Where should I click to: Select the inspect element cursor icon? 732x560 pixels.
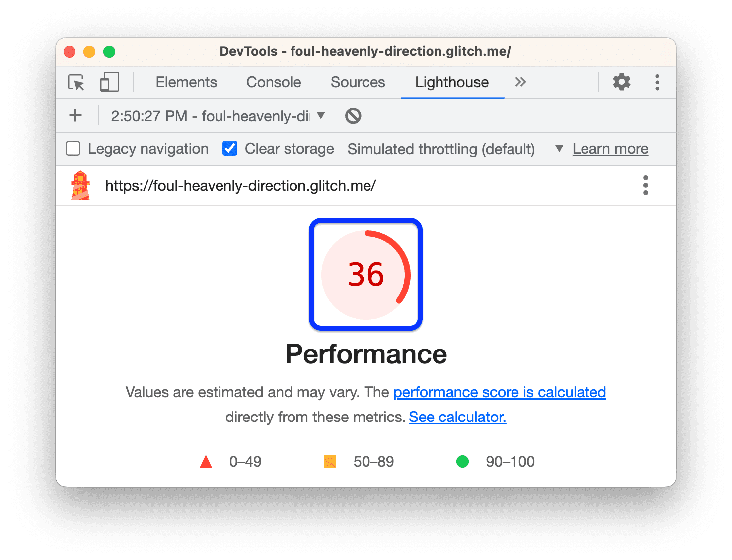(x=76, y=82)
